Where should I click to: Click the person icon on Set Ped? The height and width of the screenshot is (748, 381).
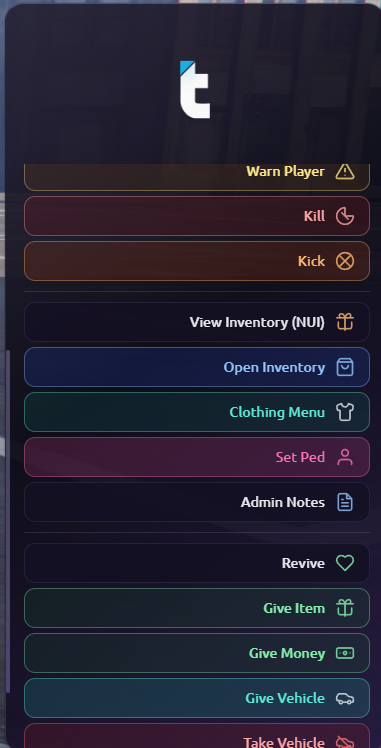[345, 457]
